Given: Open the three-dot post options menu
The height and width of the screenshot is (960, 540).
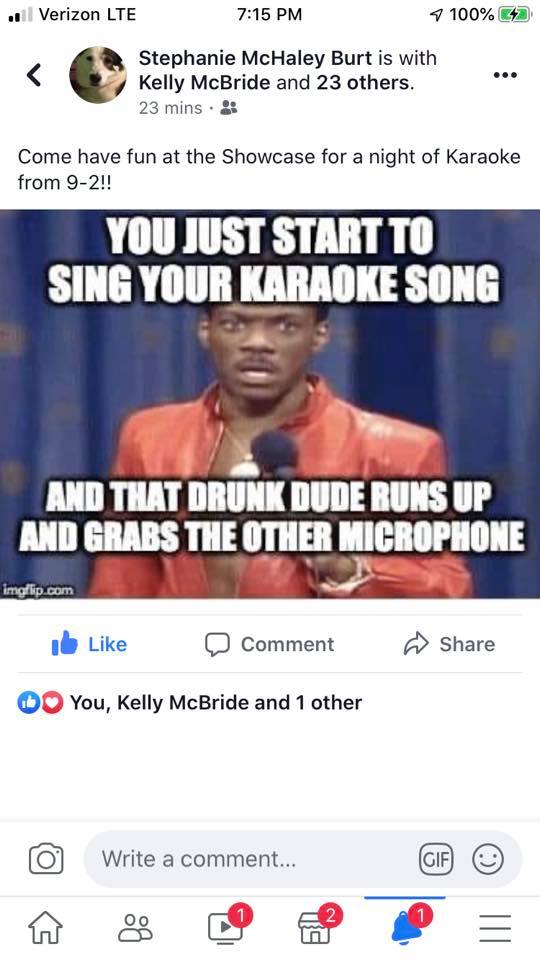Looking at the screenshot, I should point(505,75).
